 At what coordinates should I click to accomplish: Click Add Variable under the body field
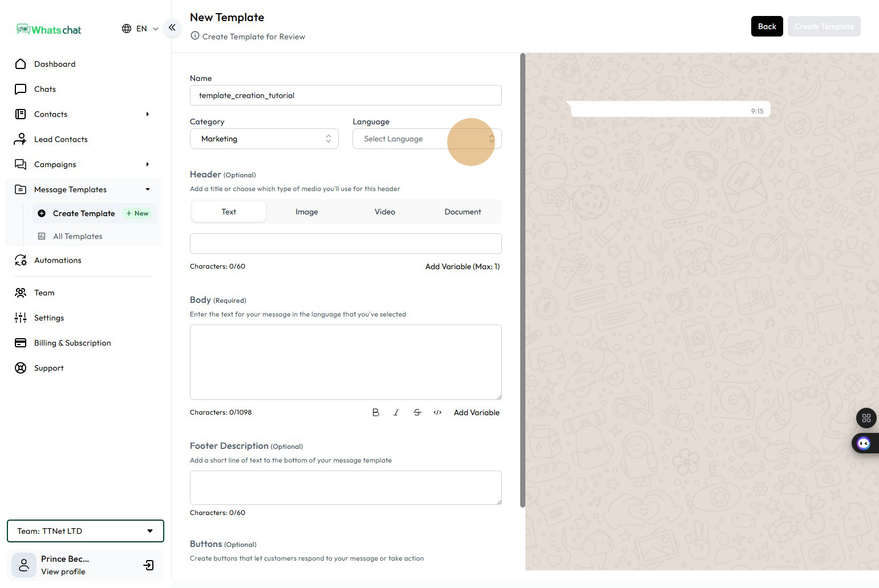pyautogui.click(x=476, y=412)
